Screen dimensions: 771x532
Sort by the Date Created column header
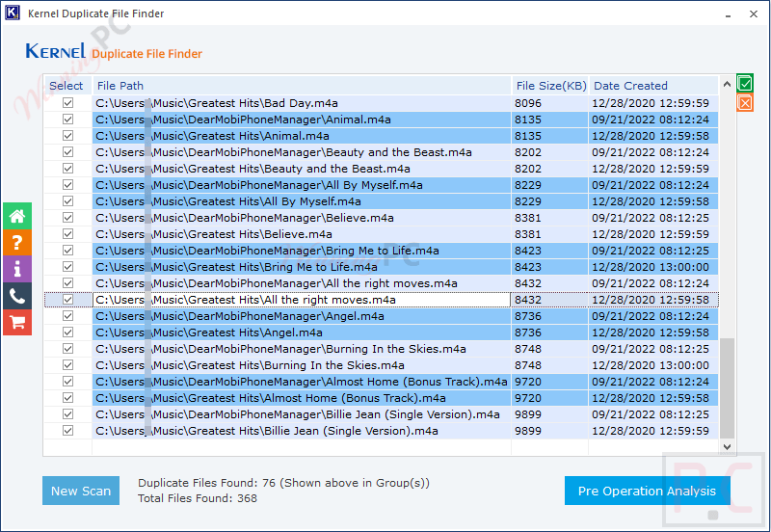coord(654,86)
